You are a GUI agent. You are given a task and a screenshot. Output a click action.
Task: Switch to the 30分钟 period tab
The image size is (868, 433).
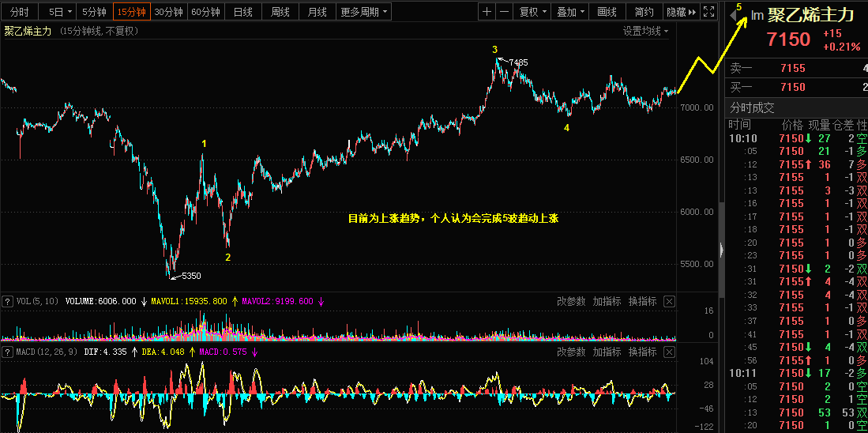point(168,12)
